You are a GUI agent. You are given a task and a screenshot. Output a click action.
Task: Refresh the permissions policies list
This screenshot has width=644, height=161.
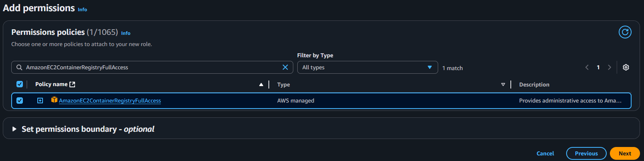point(625,32)
